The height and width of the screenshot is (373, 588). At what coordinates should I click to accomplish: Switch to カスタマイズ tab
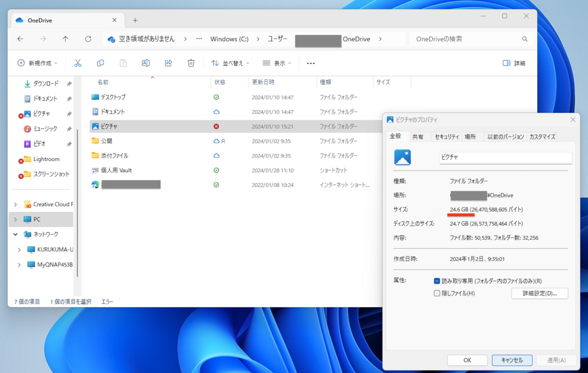click(x=542, y=137)
